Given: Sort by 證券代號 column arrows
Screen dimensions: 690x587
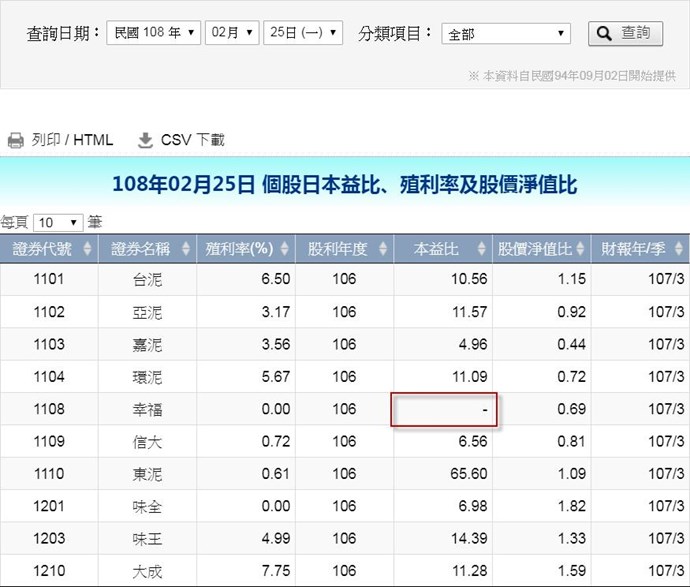Looking at the screenshot, I should pyautogui.click(x=87, y=249).
